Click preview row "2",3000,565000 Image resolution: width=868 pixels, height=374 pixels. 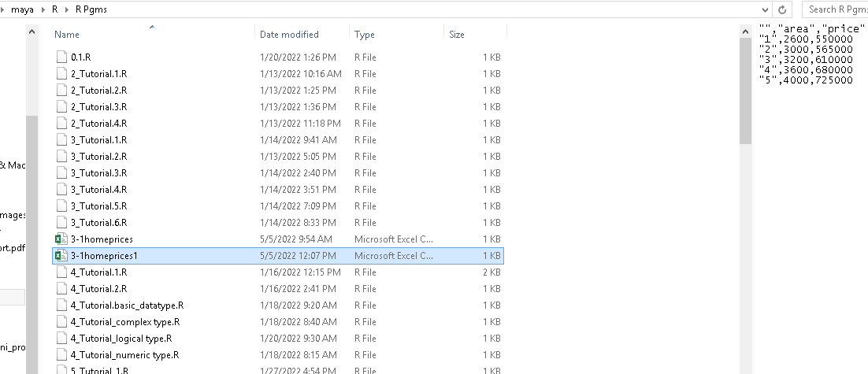(x=806, y=50)
